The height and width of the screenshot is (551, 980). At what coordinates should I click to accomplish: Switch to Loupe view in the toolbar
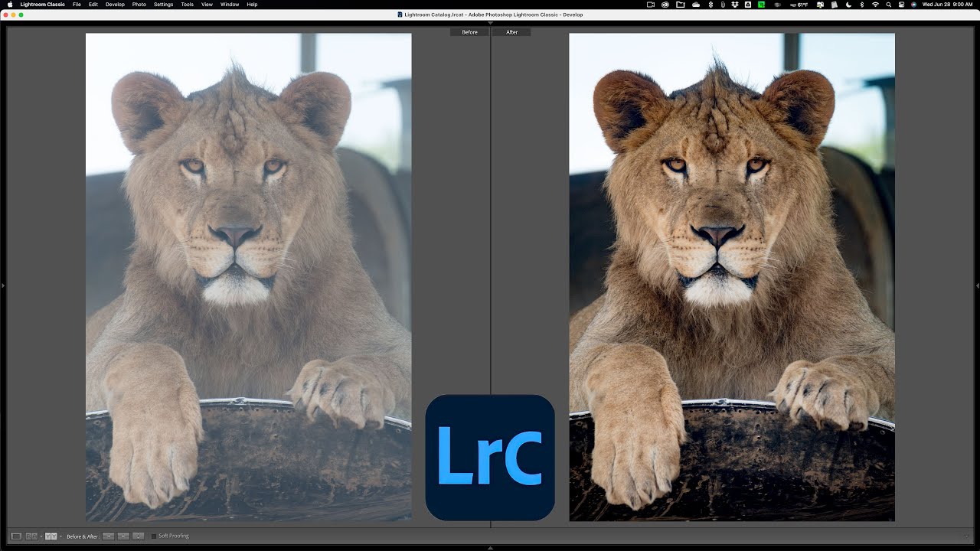(x=16, y=536)
